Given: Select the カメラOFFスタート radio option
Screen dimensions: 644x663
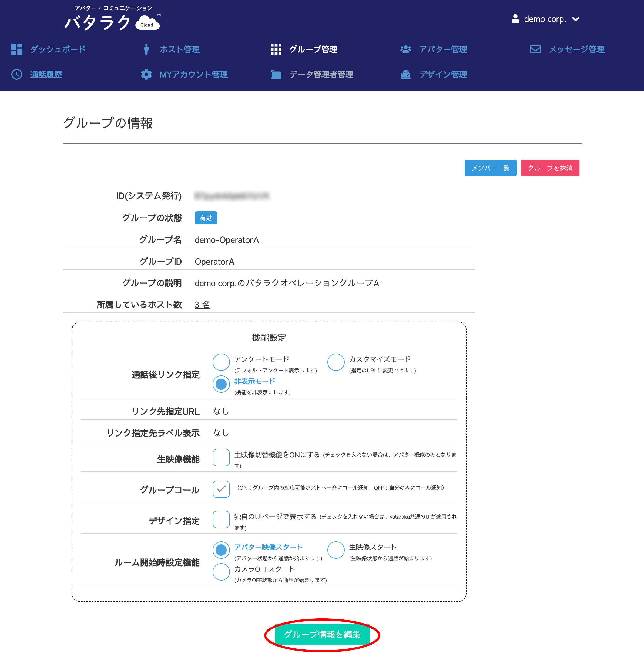Looking at the screenshot, I should (221, 572).
